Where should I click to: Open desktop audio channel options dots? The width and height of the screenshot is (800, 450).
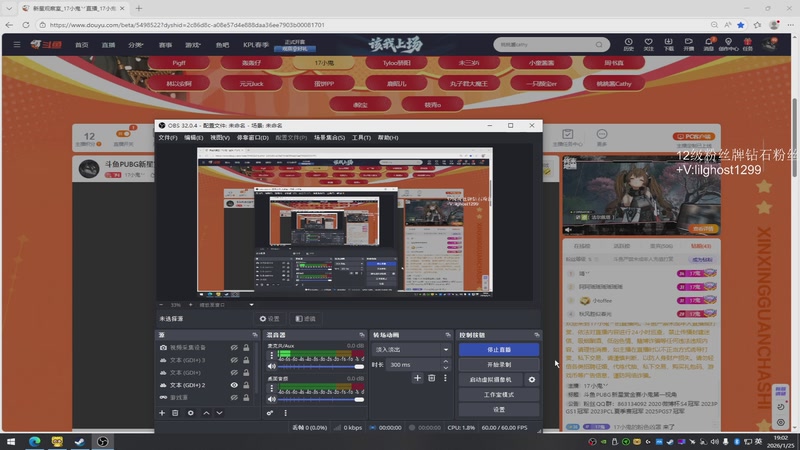[271, 389]
